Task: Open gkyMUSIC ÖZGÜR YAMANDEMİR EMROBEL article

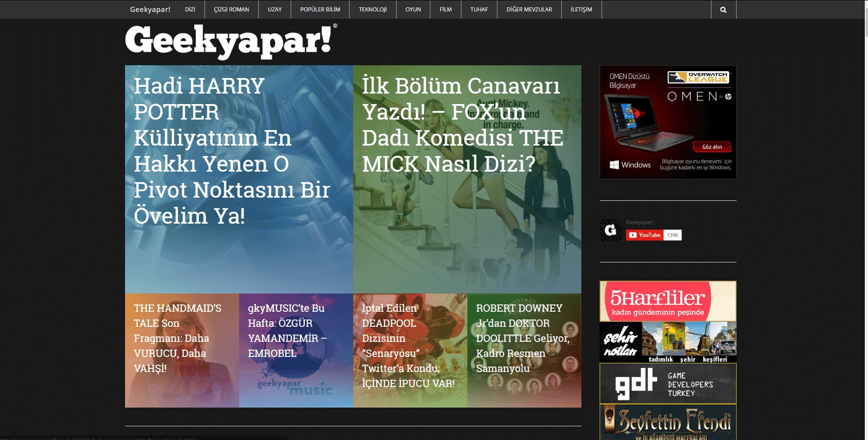Action: 296,351
